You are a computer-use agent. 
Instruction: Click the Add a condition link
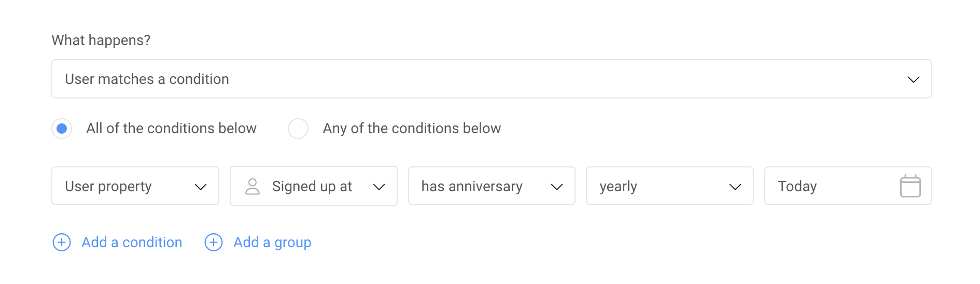(x=132, y=243)
